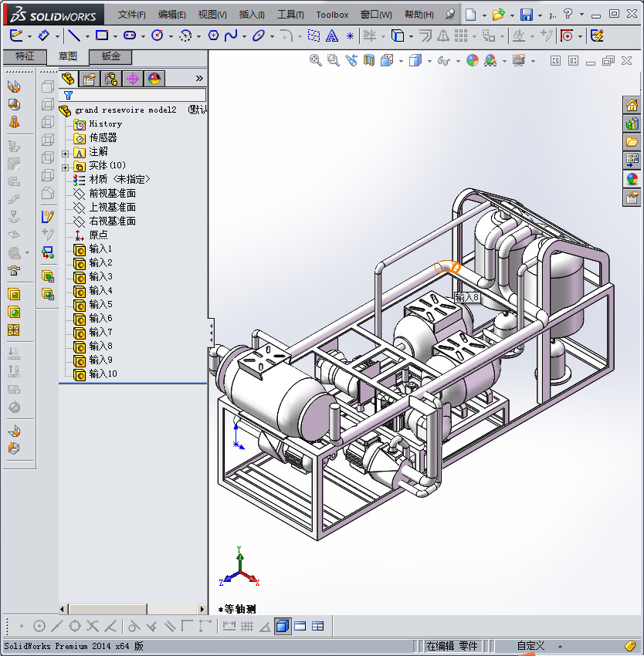Screen dimensions: 644x656
Task: Toggle grid snap in bottom toolbar
Action: pos(247,627)
